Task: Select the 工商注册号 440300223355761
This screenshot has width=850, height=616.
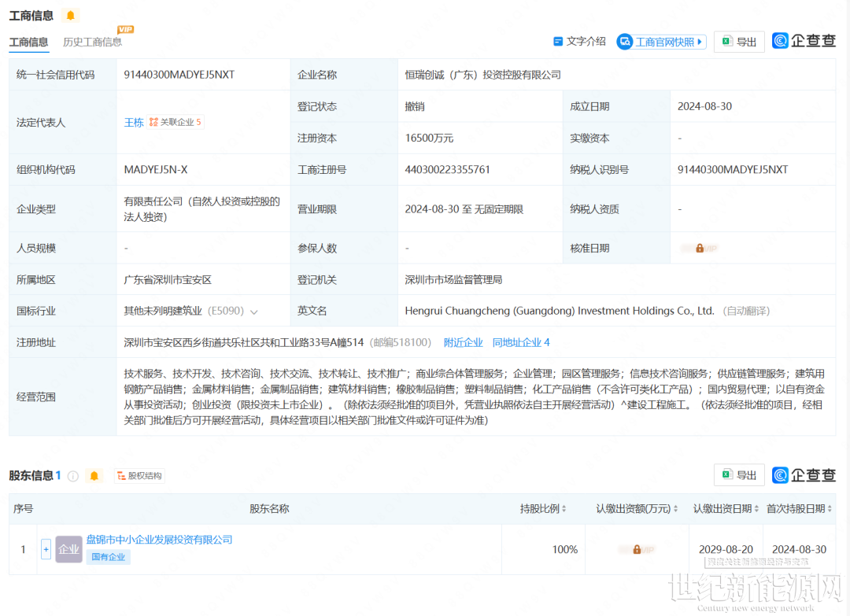Action: pyautogui.click(x=447, y=170)
